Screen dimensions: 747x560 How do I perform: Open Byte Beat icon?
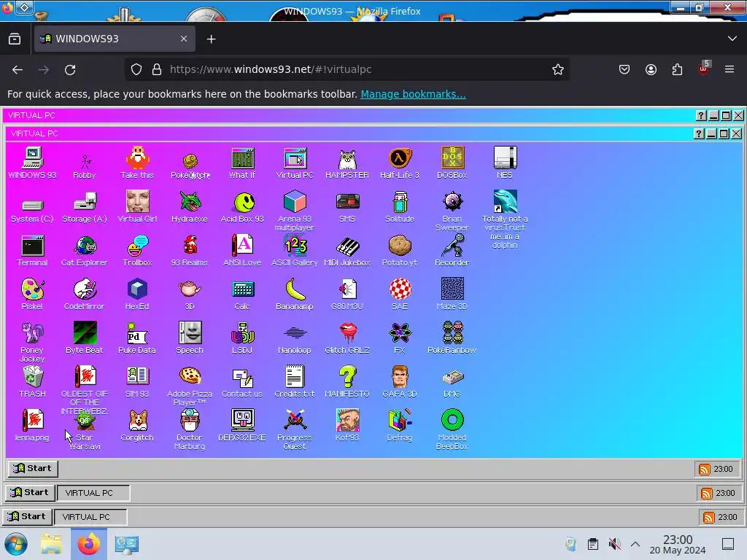point(85,338)
